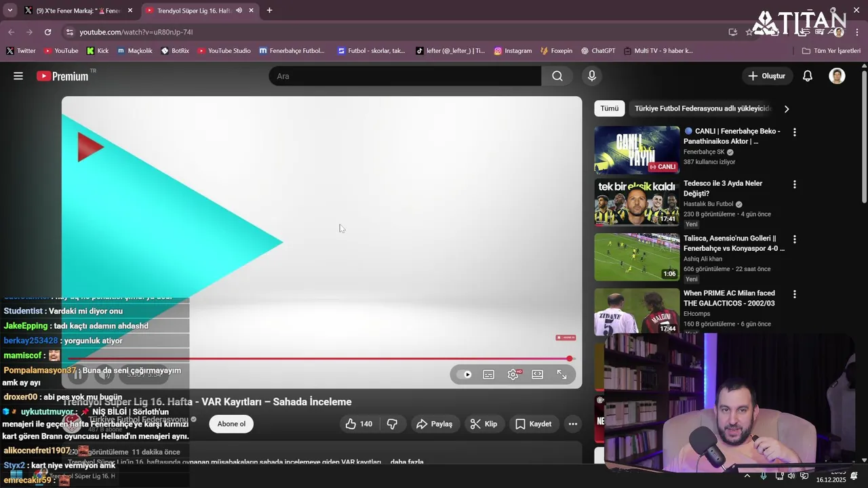
Task: Open the Tüm Yer İşaretleri folder
Action: (831, 51)
